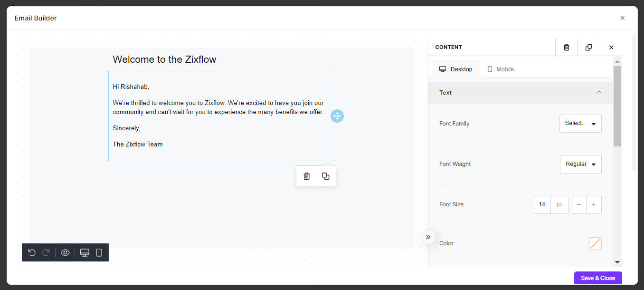Image resolution: width=644 pixels, height=290 pixels.
Task: Open the text Color swatch
Action: point(595,243)
